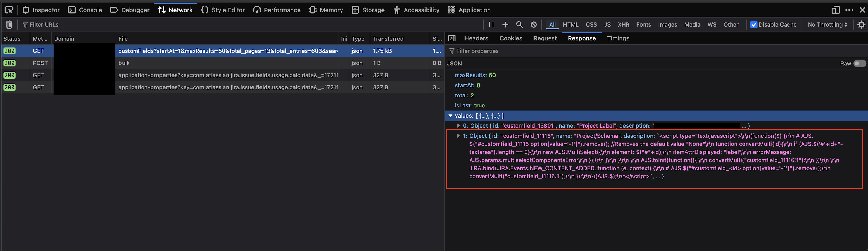Enable the XHR filter button
The height and width of the screenshot is (251, 868).
pos(623,25)
